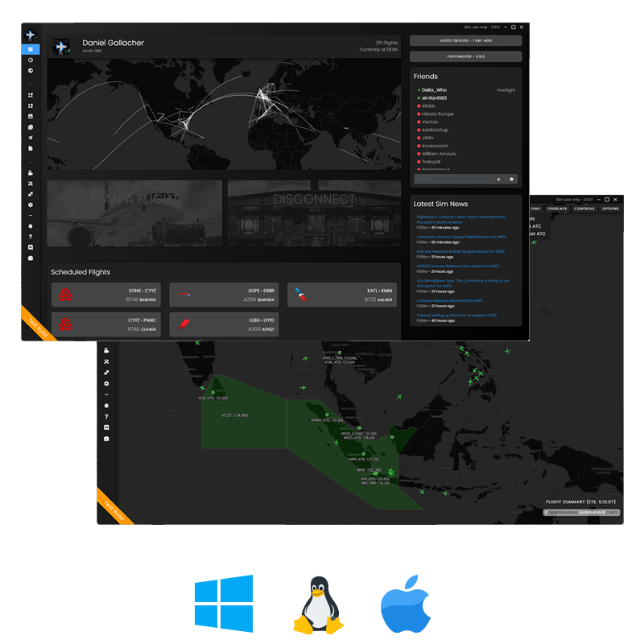This screenshot has width=644, height=644.
Task: Open the Flightbeam airport developments news link
Action: pyautogui.click(x=460, y=217)
